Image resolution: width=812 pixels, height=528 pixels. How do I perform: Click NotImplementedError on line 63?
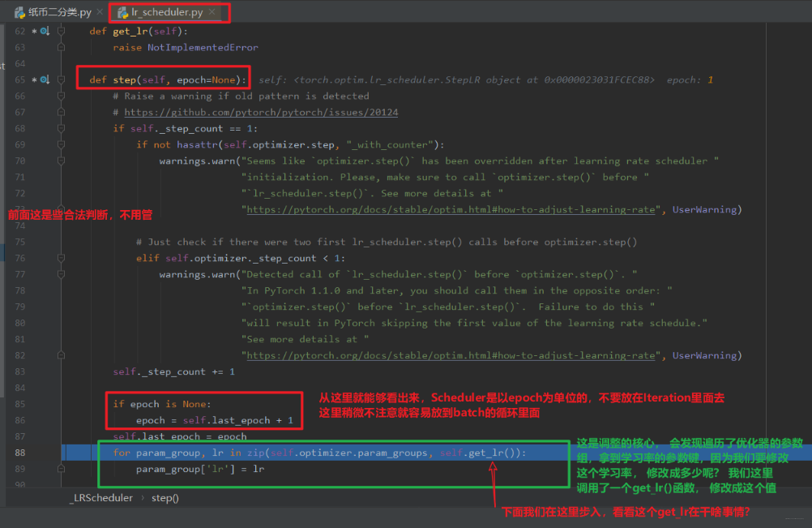click(x=203, y=47)
